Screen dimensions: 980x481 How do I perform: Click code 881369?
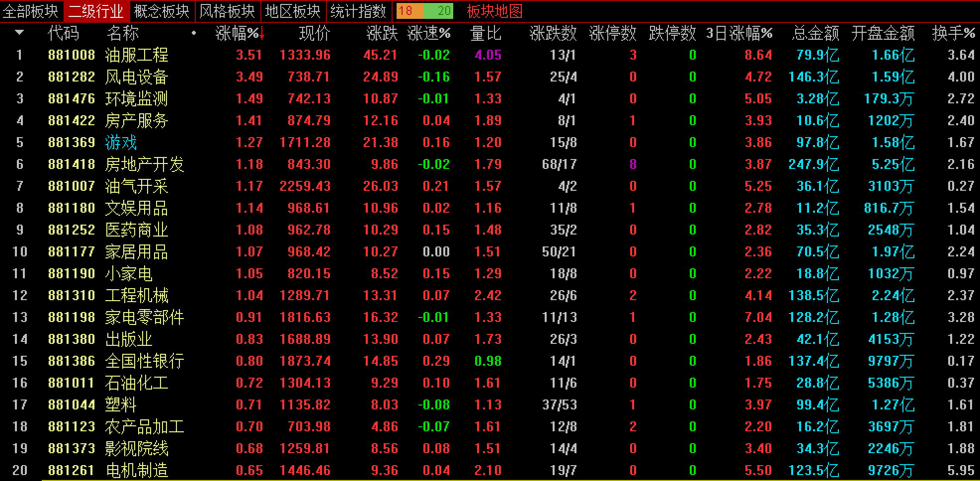click(72, 142)
